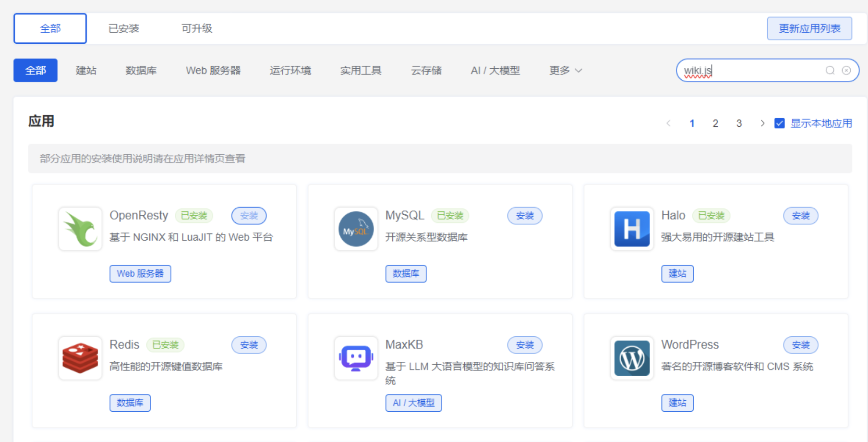This screenshot has width=868, height=442.
Task: Switch to the 可升级 tab
Action: click(196, 29)
